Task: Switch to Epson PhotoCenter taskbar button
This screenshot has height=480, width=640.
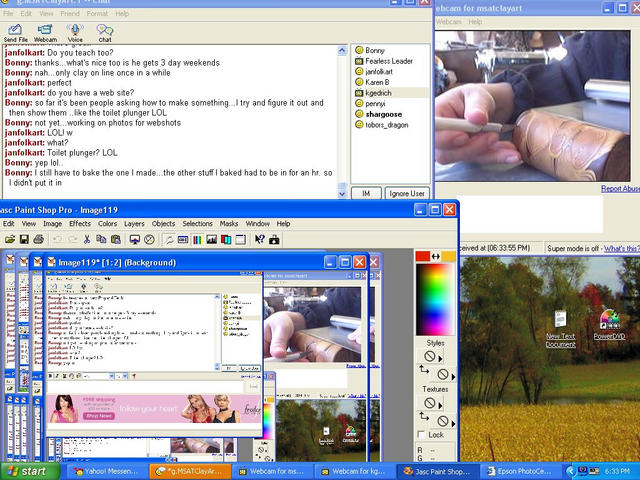Action: [x=520, y=471]
